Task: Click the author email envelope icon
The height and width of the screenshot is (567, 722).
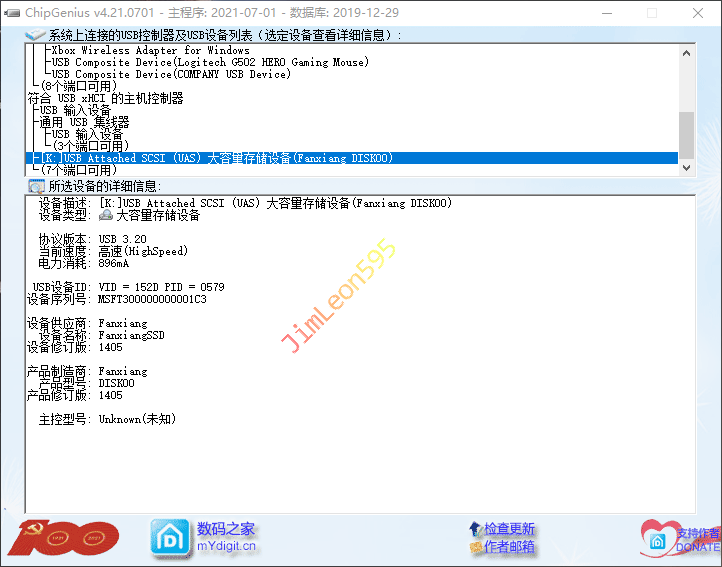Action: [x=475, y=547]
